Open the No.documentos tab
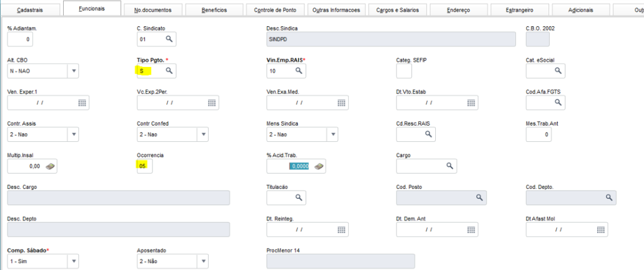The height and width of the screenshot is (270, 644). (x=153, y=10)
